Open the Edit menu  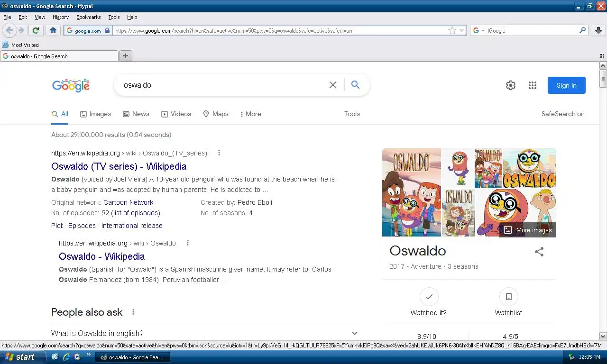click(23, 17)
